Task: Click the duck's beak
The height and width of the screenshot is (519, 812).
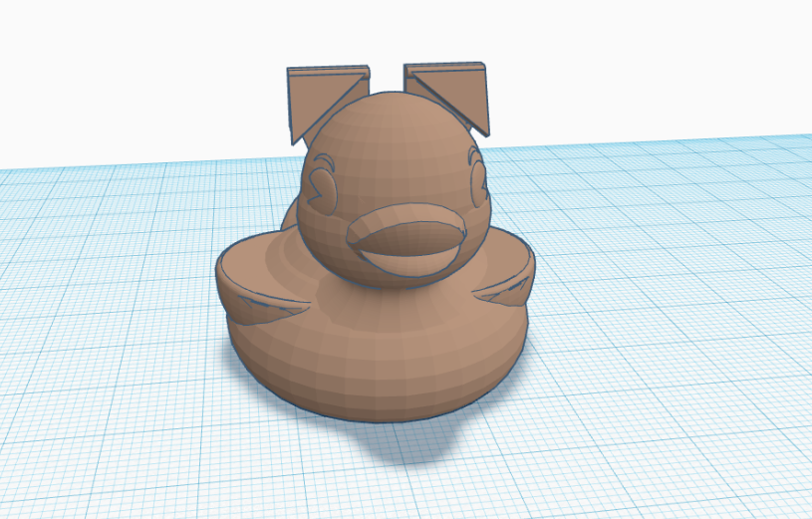Action: (x=406, y=239)
